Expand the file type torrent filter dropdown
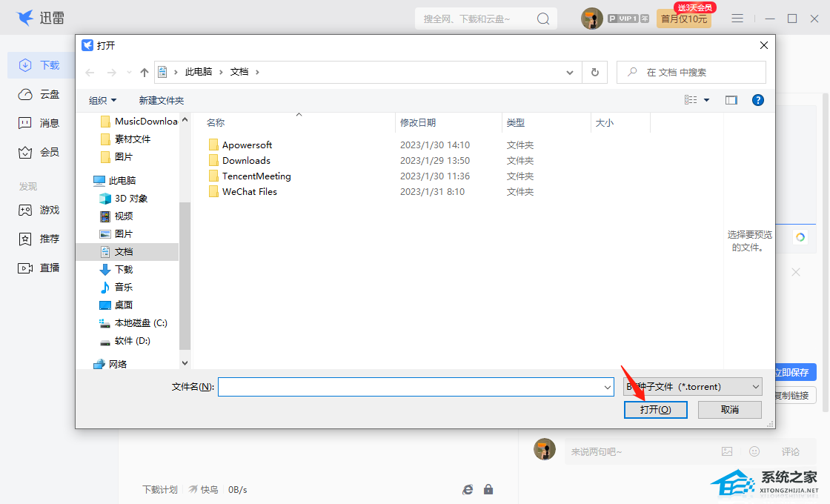The width and height of the screenshot is (830, 504). coord(755,386)
